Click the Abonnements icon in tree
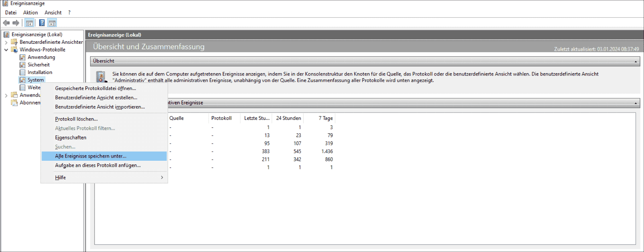The height and width of the screenshot is (252, 644). tap(14, 103)
